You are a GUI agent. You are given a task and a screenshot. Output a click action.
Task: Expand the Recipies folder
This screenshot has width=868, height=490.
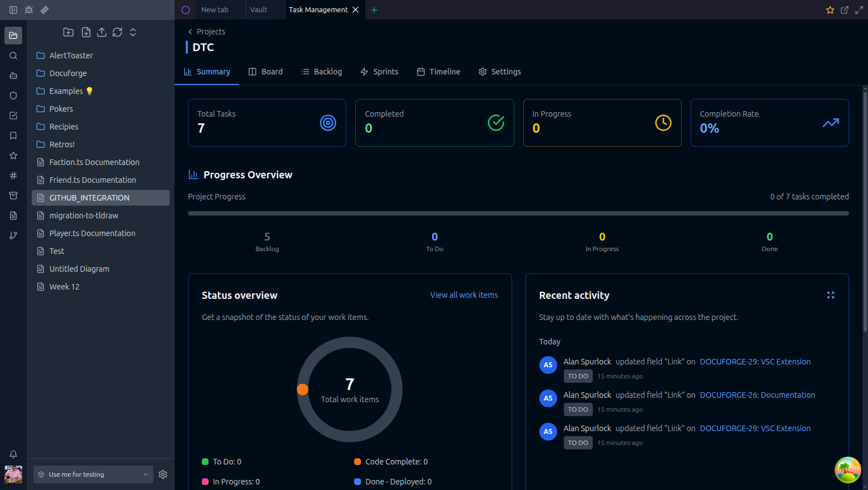click(x=101, y=127)
